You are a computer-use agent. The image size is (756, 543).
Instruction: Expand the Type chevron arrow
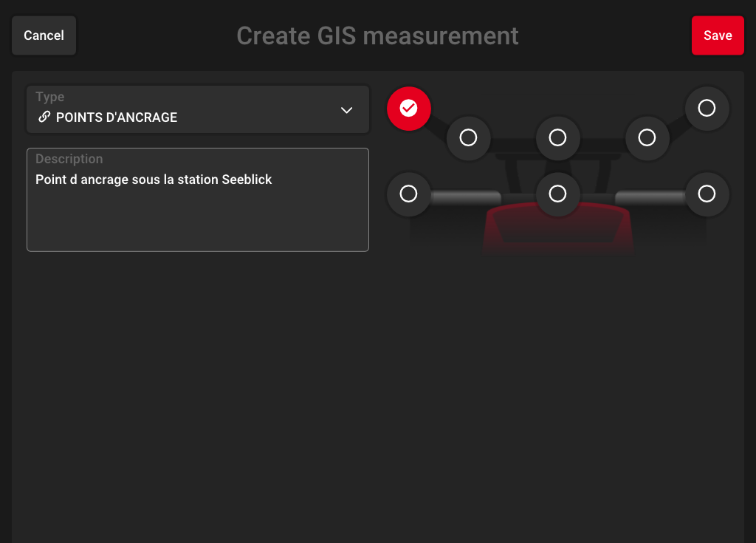click(x=347, y=110)
